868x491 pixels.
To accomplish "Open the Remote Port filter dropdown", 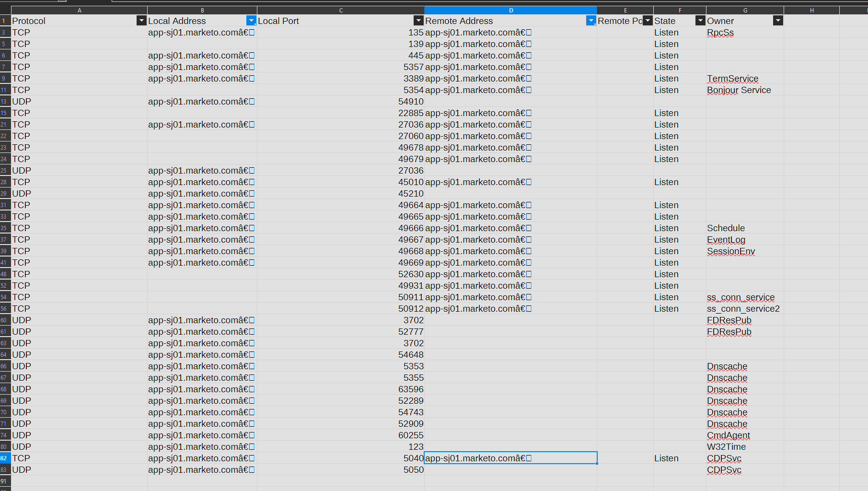I will pos(648,21).
